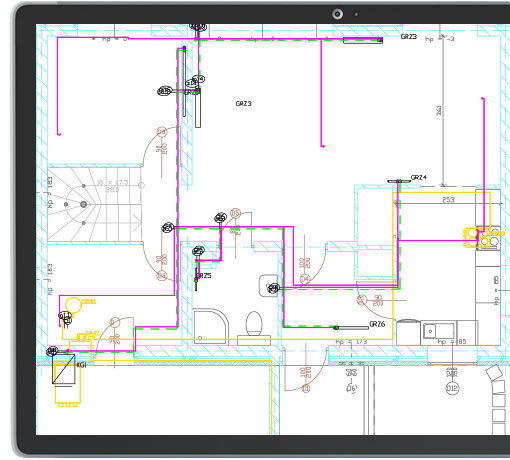510x460 pixels.
Task: Click the tablet front camera lens
Action: point(337,14)
